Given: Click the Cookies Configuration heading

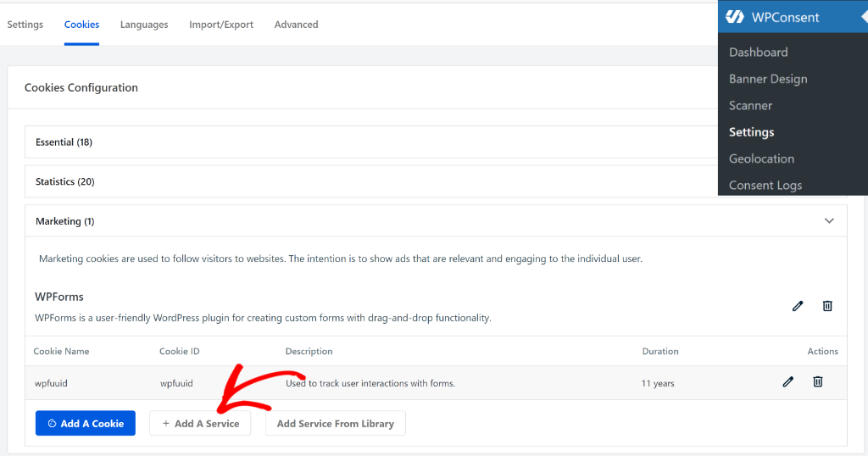Looking at the screenshot, I should (x=81, y=87).
